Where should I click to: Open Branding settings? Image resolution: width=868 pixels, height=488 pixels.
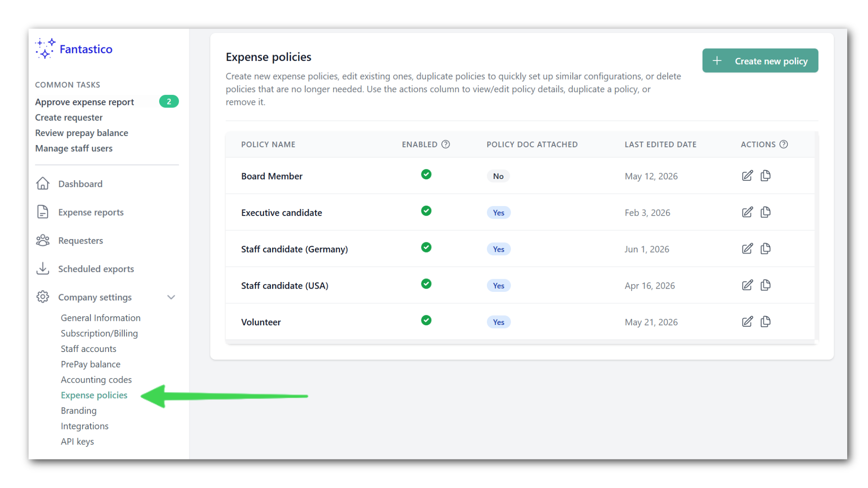(x=78, y=411)
